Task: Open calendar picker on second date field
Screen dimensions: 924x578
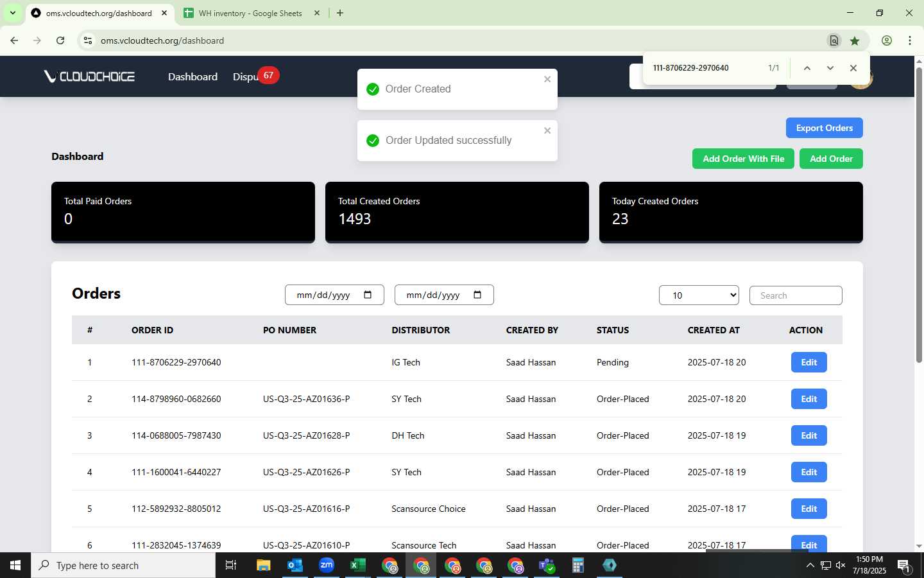Action: point(477,295)
